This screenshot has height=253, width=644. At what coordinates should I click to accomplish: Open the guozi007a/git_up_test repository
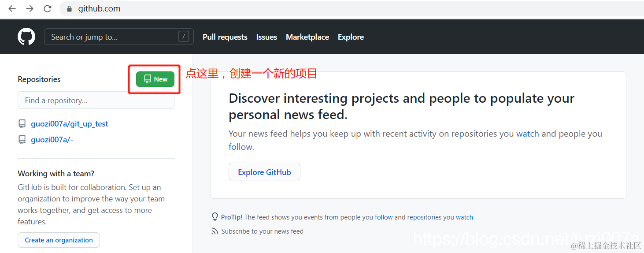point(70,124)
